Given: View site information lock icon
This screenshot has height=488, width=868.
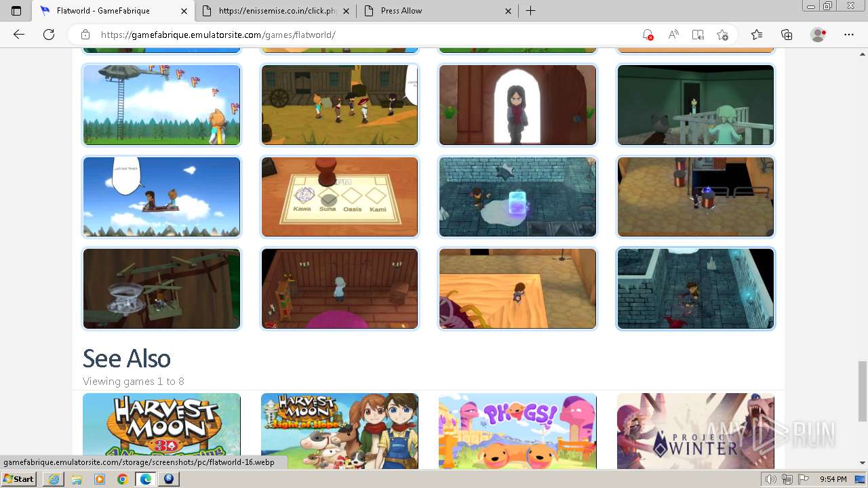Looking at the screenshot, I should [85, 35].
